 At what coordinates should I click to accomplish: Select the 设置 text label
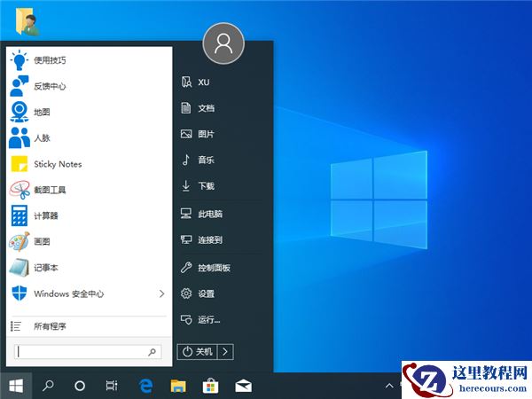[x=207, y=293]
